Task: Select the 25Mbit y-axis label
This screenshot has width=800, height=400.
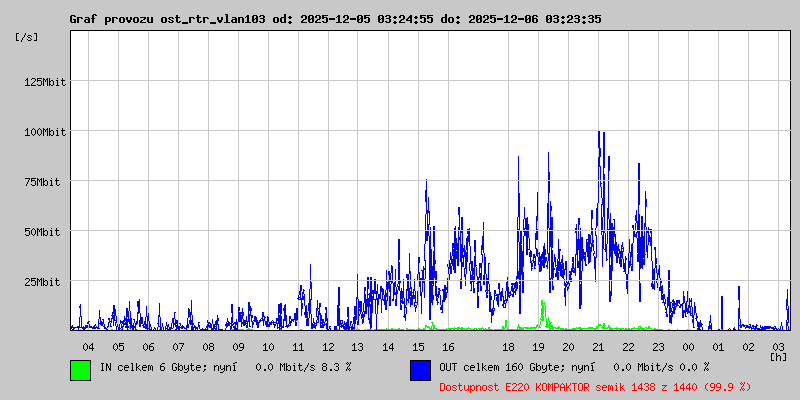Action: [44, 282]
